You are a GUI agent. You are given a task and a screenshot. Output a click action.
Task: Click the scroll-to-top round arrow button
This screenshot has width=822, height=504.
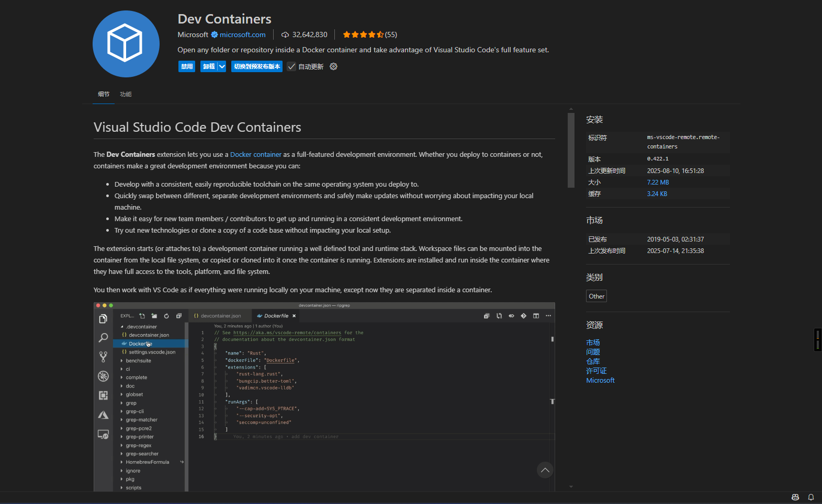545,470
